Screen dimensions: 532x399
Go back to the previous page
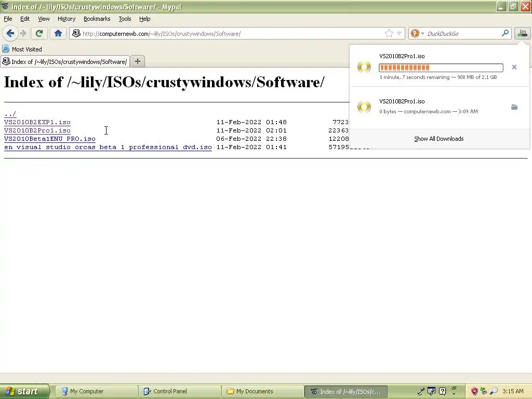coord(10,33)
